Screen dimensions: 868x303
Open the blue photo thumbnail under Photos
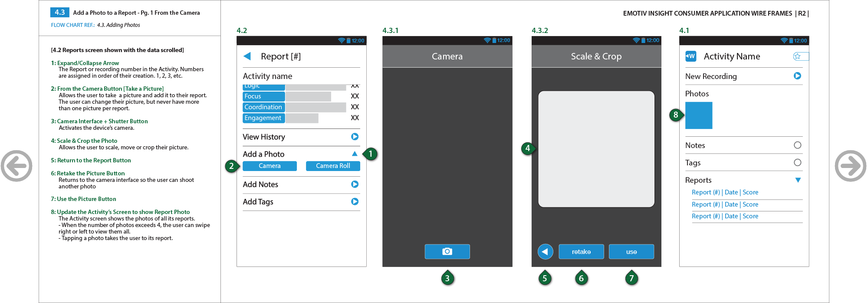(x=699, y=115)
